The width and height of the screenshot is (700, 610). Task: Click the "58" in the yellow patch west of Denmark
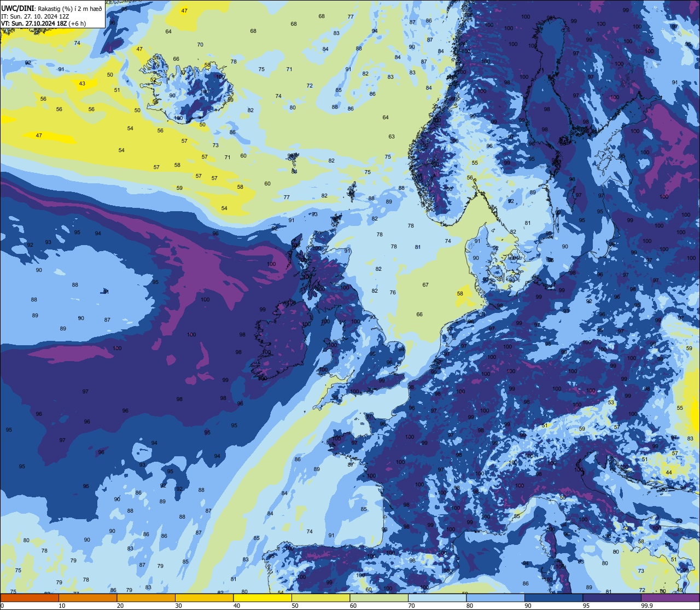[x=460, y=294]
